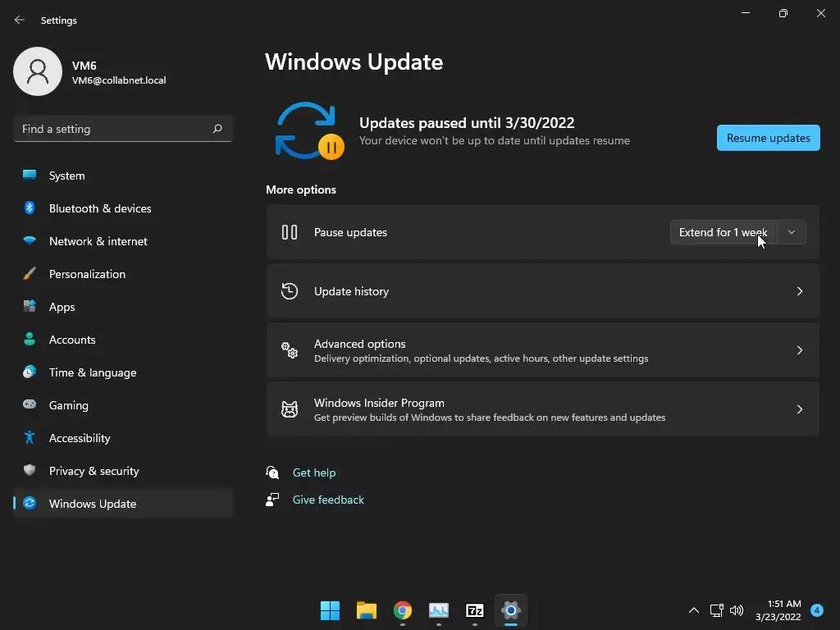Click the System monitor icon in sidebar
This screenshot has height=630, width=840.
click(x=30, y=175)
